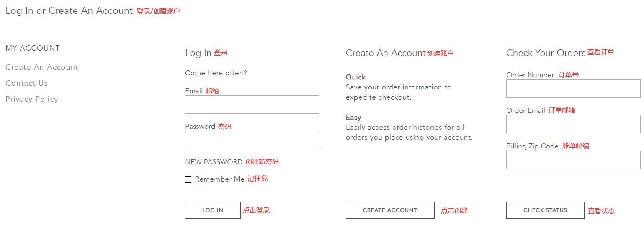This screenshot has width=644, height=225.
Task: Focus the Billing Zip Code field
Action: pos(573,160)
